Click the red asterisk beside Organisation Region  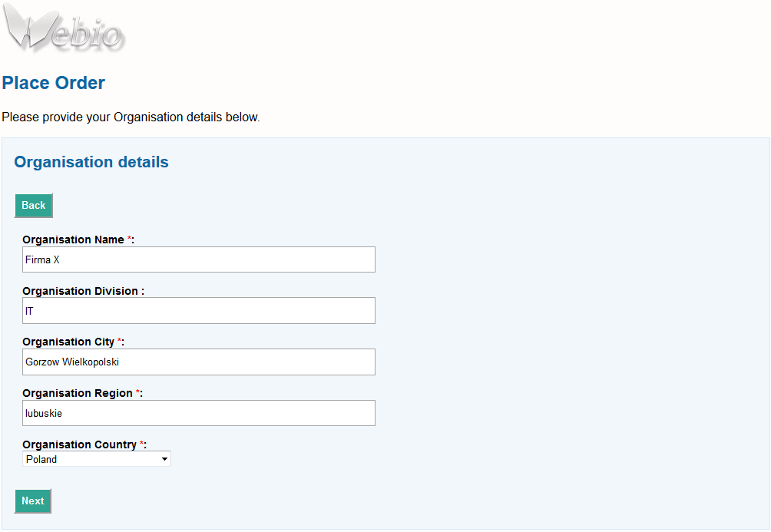[138, 392]
